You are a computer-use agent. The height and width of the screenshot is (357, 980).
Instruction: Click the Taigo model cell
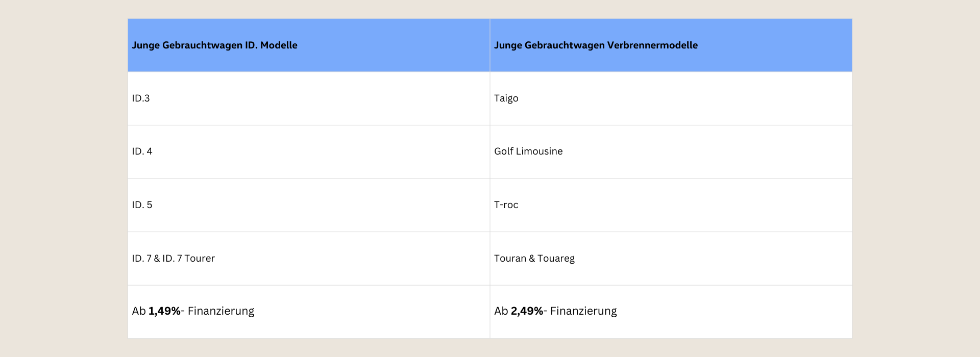[506, 98]
